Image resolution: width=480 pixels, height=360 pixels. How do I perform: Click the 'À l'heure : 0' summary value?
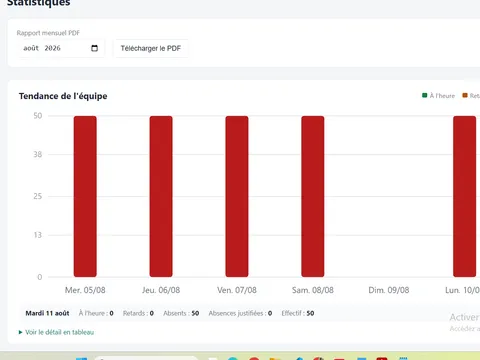[x=96, y=313]
